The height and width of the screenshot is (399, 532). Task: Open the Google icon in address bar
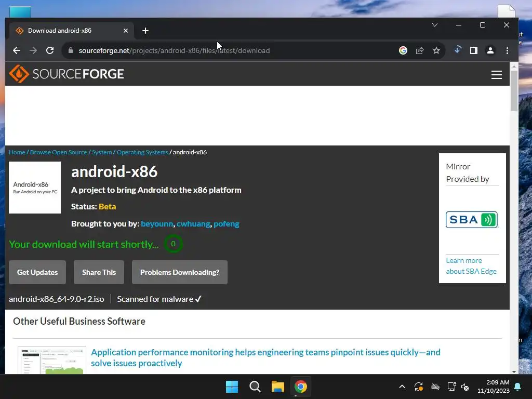[x=403, y=50]
